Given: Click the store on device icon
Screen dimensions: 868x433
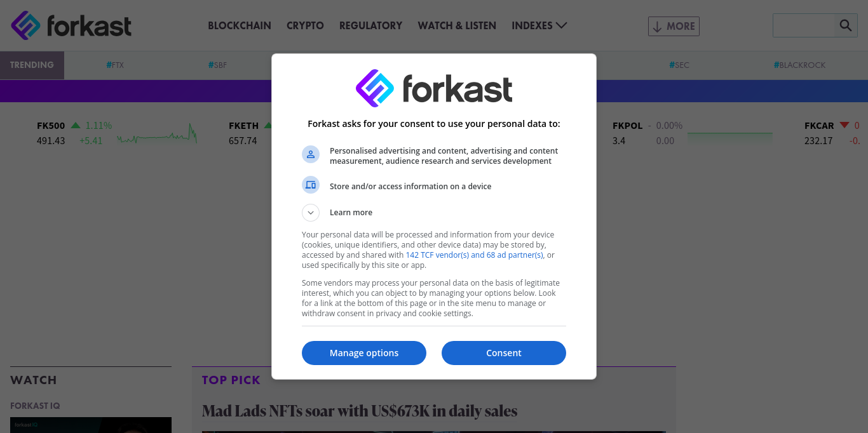Looking at the screenshot, I should [311, 185].
